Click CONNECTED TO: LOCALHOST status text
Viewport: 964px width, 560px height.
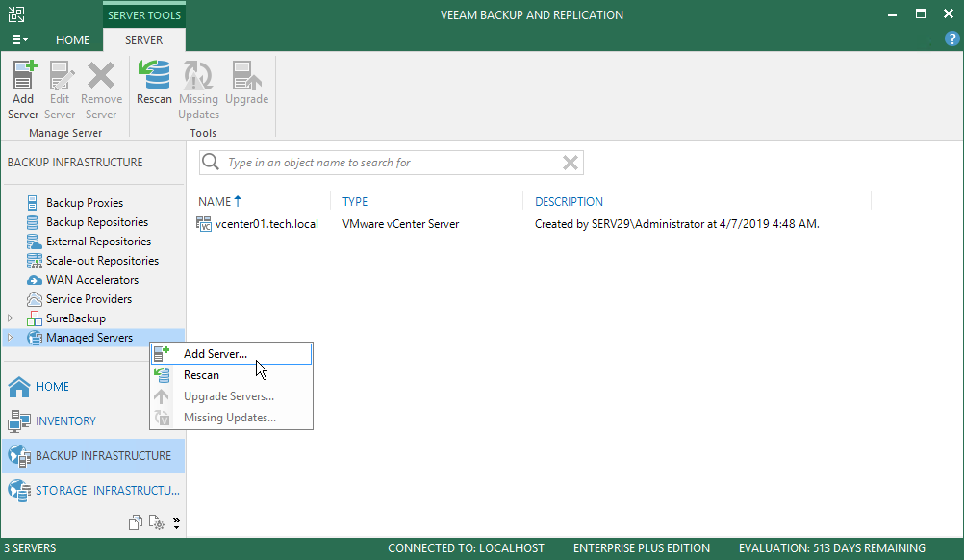coord(466,548)
